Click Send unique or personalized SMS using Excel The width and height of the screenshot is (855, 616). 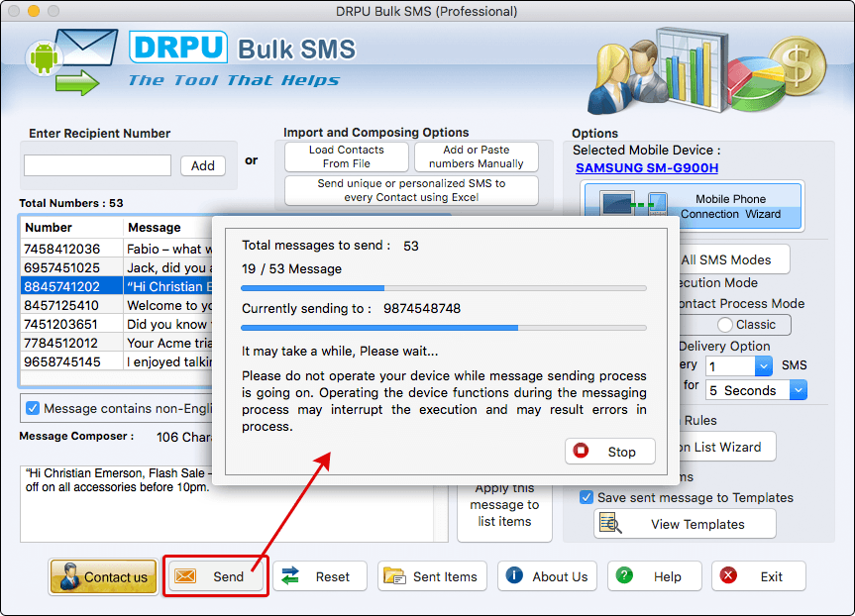(x=411, y=190)
